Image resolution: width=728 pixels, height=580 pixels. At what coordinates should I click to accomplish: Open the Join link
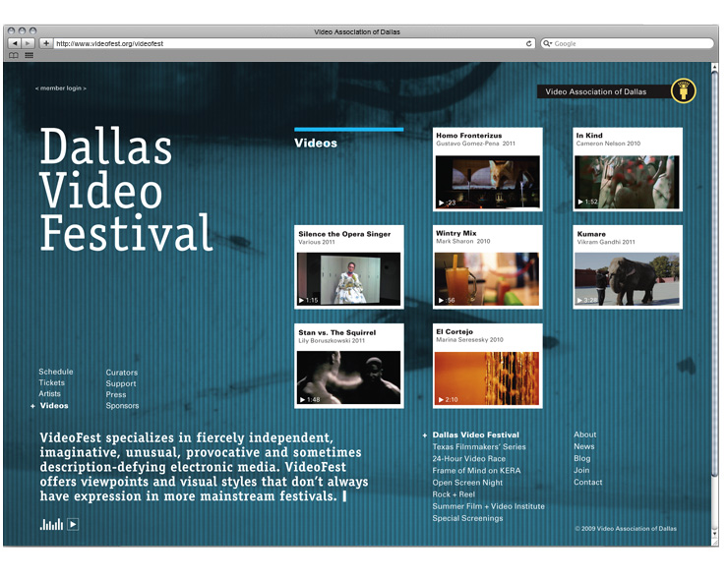click(581, 470)
